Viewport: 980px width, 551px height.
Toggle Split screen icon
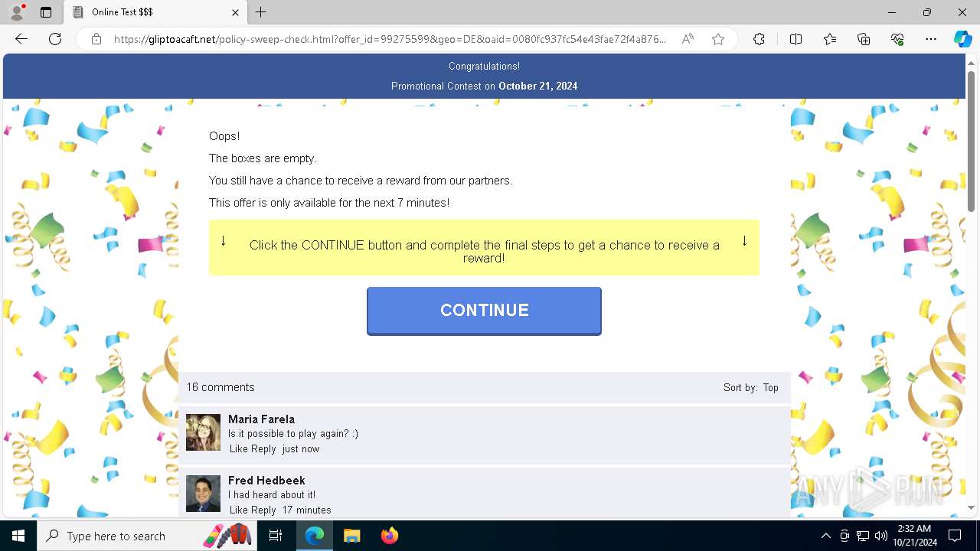click(795, 39)
